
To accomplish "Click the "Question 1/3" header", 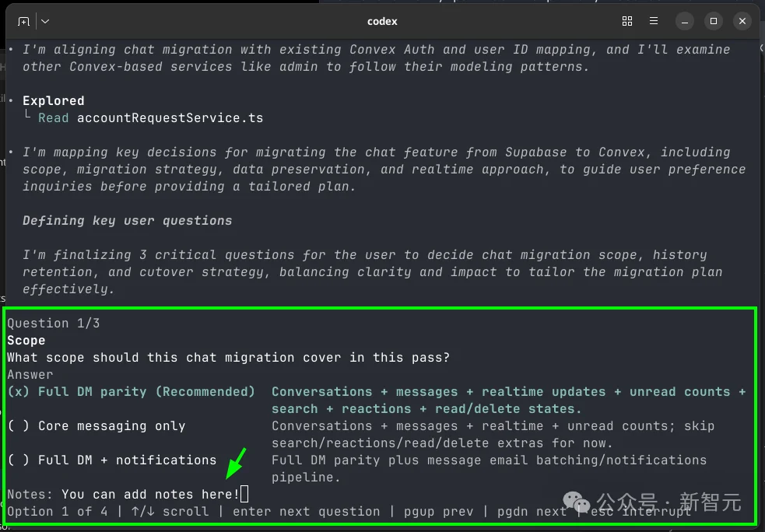I will pos(54,323).
